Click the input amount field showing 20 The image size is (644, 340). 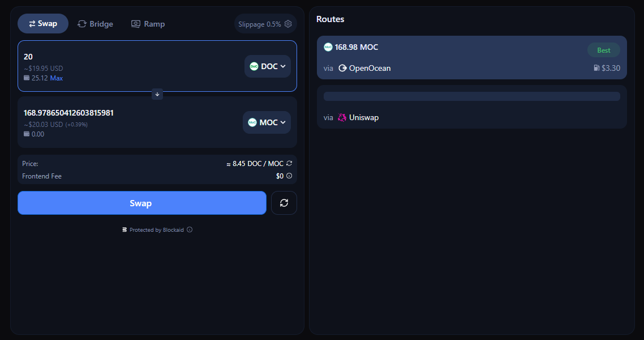pos(113,57)
